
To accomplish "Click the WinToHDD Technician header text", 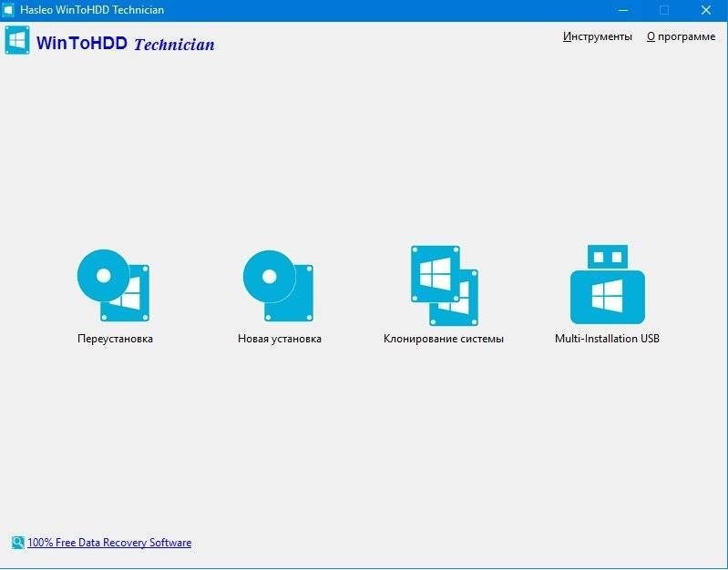I will tap(126, 44).
